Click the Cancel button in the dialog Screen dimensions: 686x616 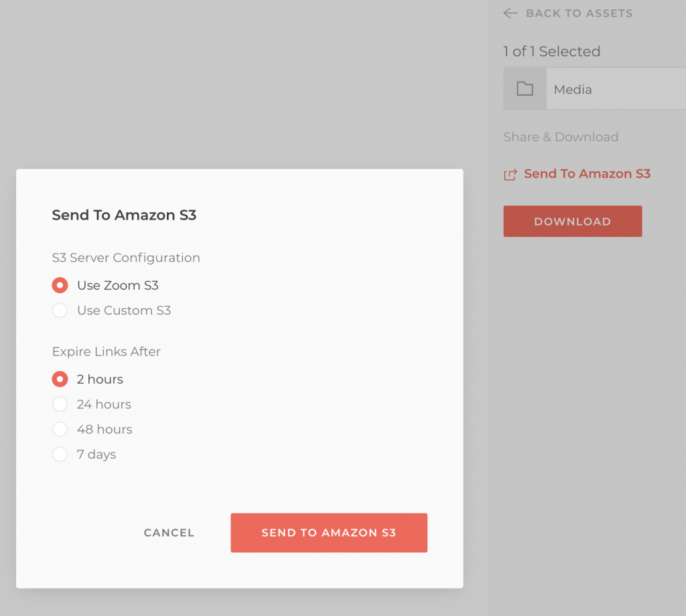pyautogui.click(x=169, y=532)
